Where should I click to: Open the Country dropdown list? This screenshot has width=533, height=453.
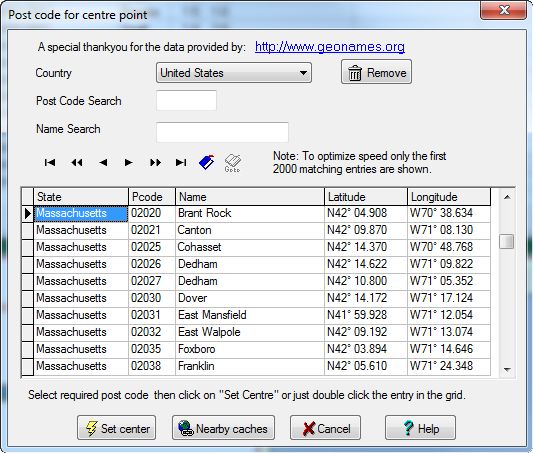[x=234, y=73]
